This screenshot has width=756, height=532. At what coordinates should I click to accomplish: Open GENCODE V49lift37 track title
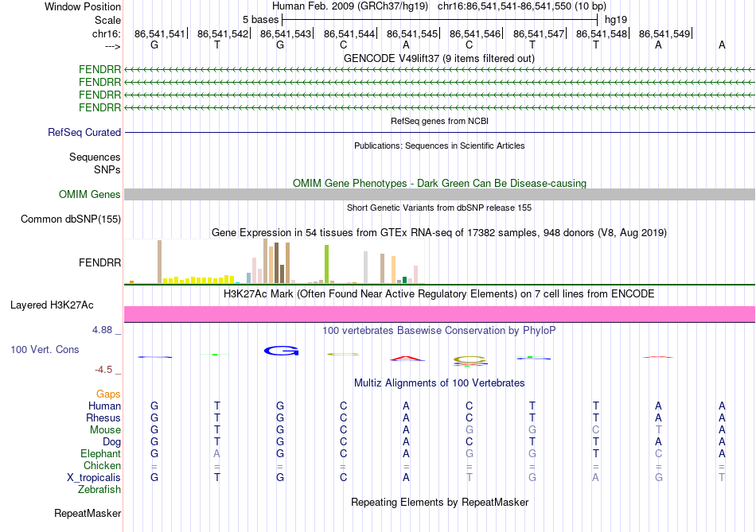(439, 58)
